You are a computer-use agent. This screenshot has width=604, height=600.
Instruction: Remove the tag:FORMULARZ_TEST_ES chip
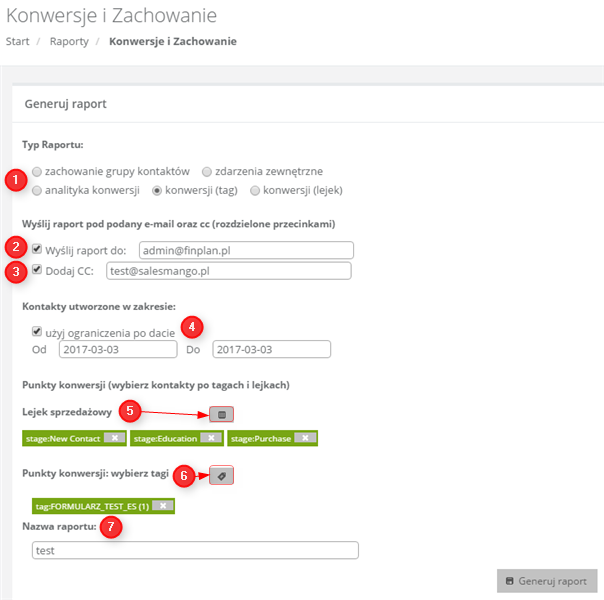point(163,505)
